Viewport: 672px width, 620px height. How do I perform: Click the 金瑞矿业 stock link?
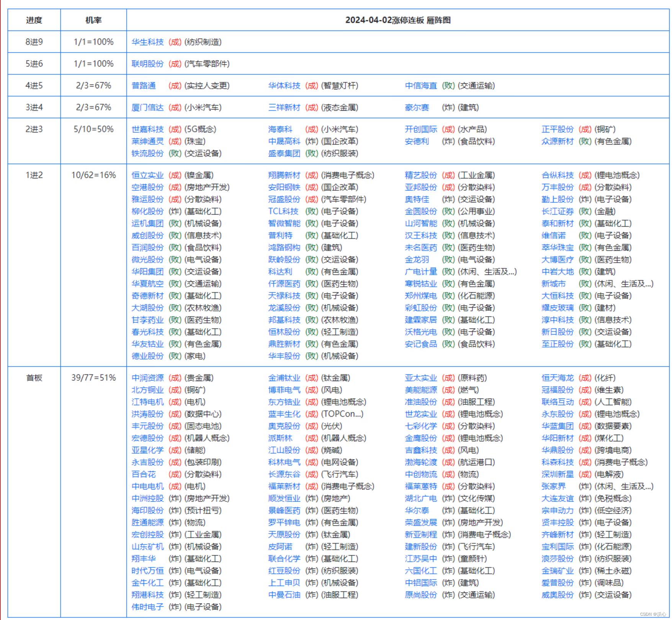coord(558,571)
